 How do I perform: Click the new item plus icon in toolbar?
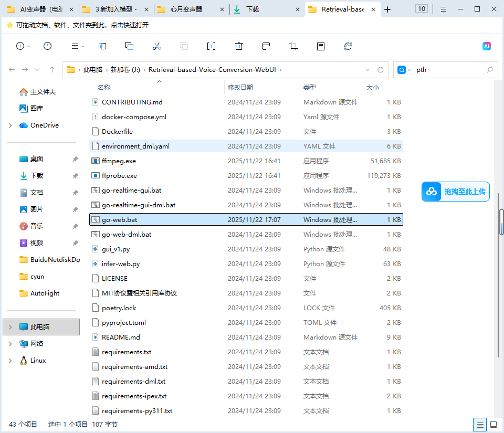[x=20, y=46]
